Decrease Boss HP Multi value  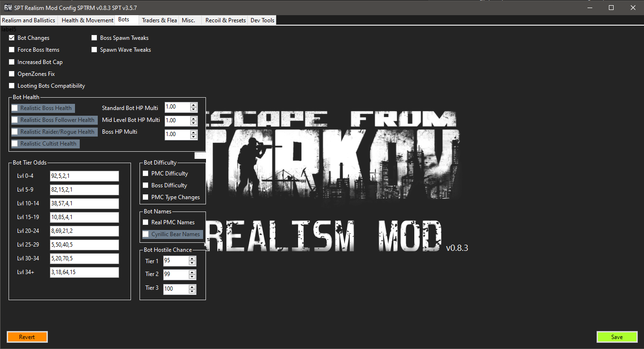pyautogui.click(x=193, y=137)
